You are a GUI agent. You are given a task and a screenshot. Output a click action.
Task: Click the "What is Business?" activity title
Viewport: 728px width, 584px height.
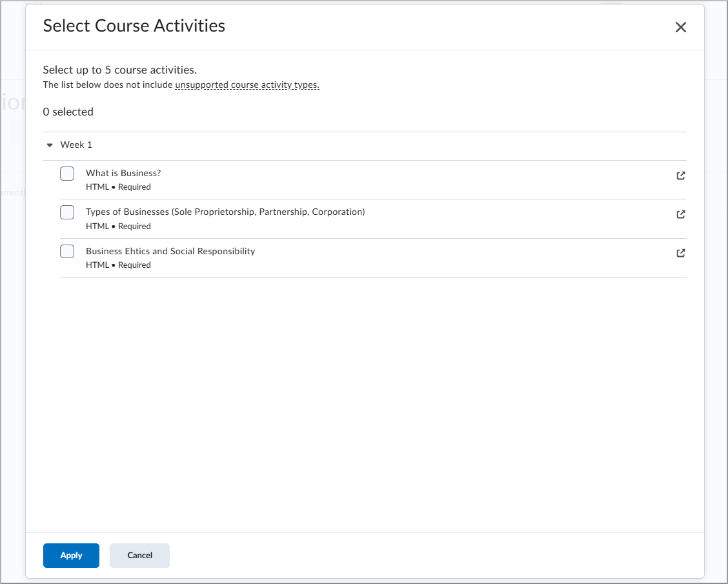click(x=123, y=173)
